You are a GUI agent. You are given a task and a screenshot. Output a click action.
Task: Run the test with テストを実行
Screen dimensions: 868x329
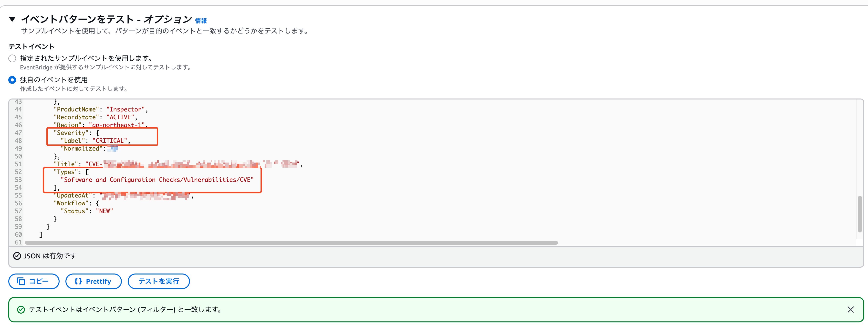pos(158,281)
